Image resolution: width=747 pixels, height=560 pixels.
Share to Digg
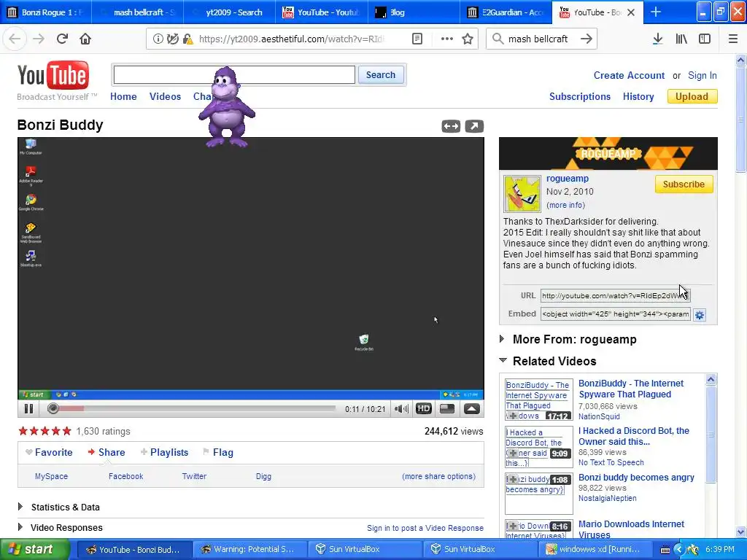point(263,476)
